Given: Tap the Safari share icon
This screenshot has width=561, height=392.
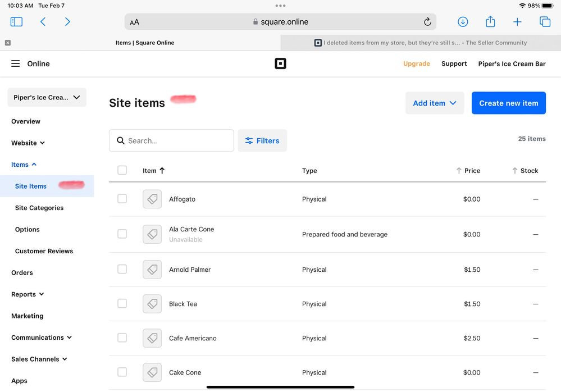Looking at the screenshot, I should pos(490,22).
